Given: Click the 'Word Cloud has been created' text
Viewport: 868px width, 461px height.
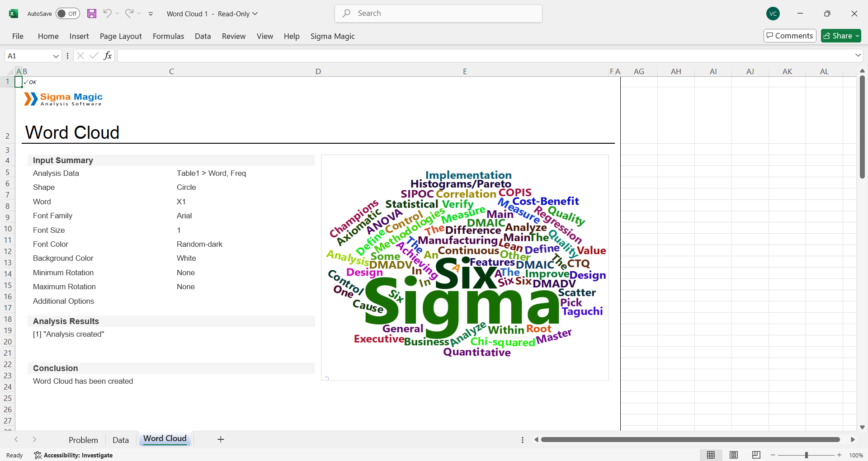Looking at the screenshot, I should point(83,381).
